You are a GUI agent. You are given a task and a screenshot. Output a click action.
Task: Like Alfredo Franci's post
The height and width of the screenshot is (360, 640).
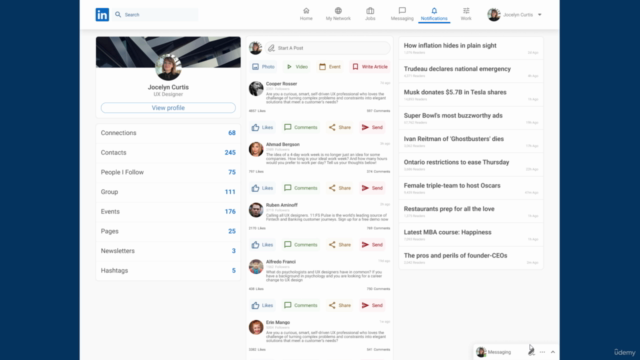(262, 305)
